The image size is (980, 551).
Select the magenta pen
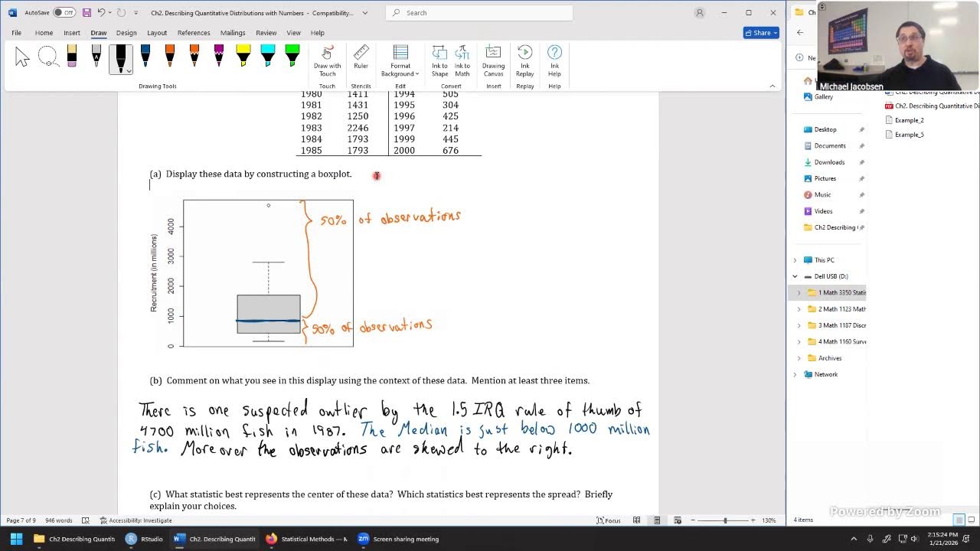point(219,57)
